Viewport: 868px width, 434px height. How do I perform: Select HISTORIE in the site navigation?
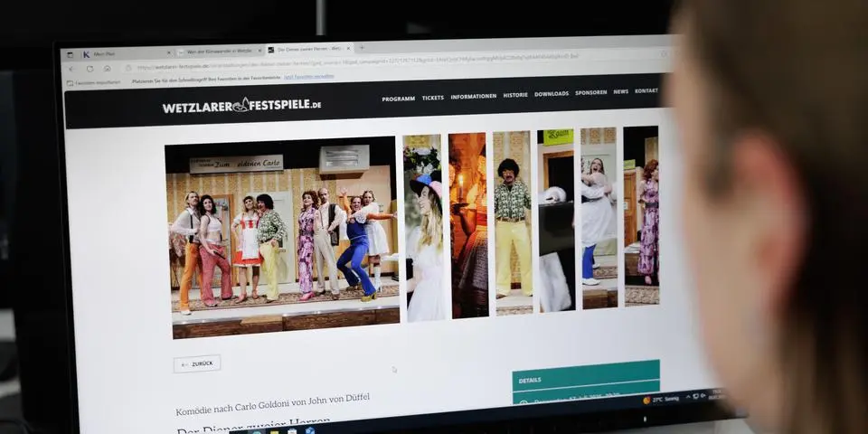pyautogui.click(x=515, y=95)
